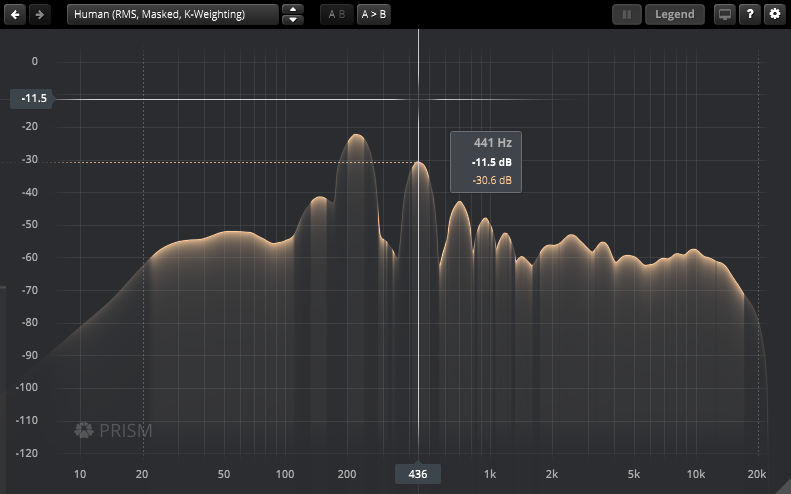791x494 pixels.
Task: Open settings with the gear icon
Action: (773, 15)
